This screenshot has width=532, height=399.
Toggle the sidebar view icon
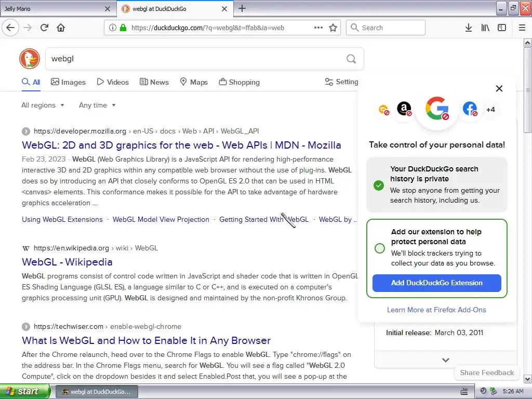coord(502,28)
